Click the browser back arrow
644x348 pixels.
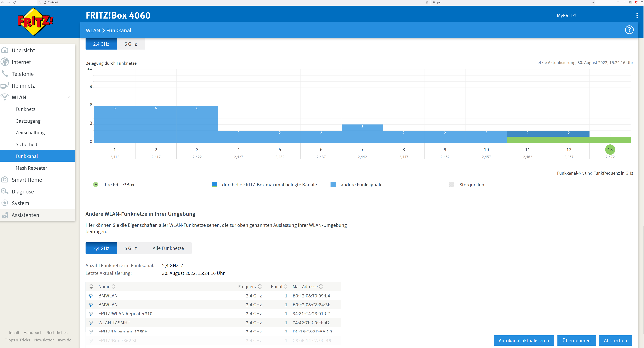coord(3,2)
